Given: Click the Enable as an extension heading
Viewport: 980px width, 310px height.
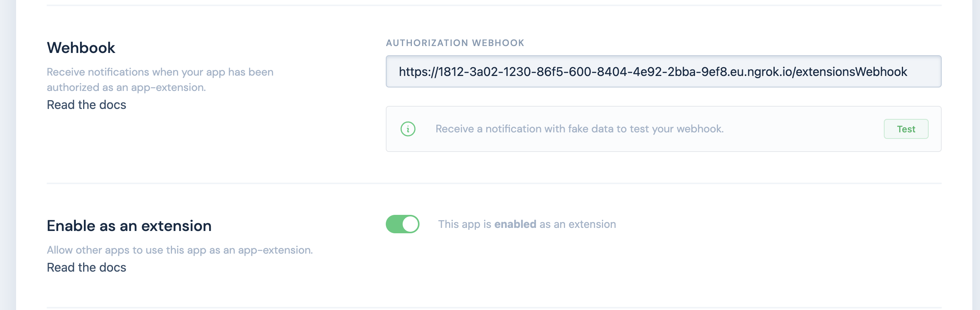Looking at the screenshot, I should 129,226.
